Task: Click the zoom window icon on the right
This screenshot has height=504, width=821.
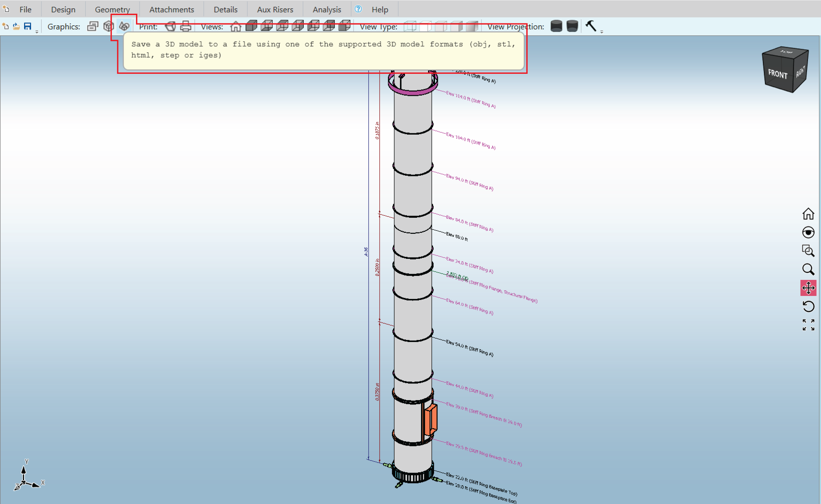Action: (808, 251)
